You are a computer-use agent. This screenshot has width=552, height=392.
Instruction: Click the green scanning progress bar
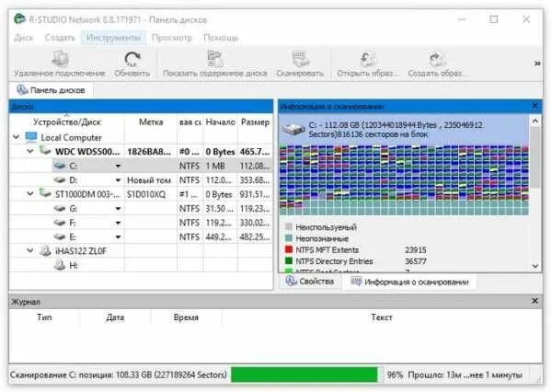(x=305, y=375)
